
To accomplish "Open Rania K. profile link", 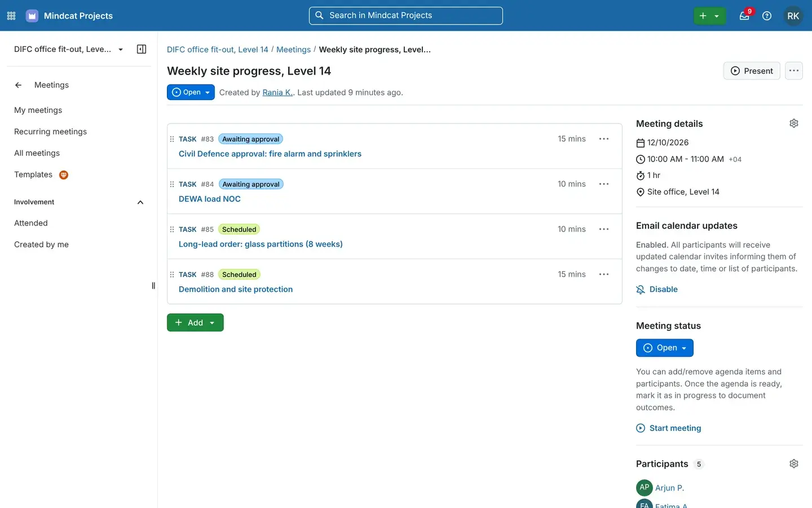I will [x=277, y=93].
